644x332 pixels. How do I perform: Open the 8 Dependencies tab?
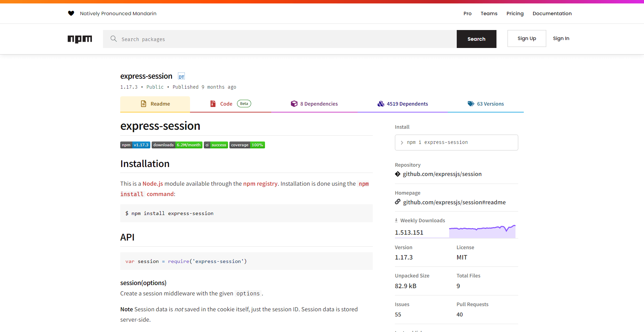[314, 104]
